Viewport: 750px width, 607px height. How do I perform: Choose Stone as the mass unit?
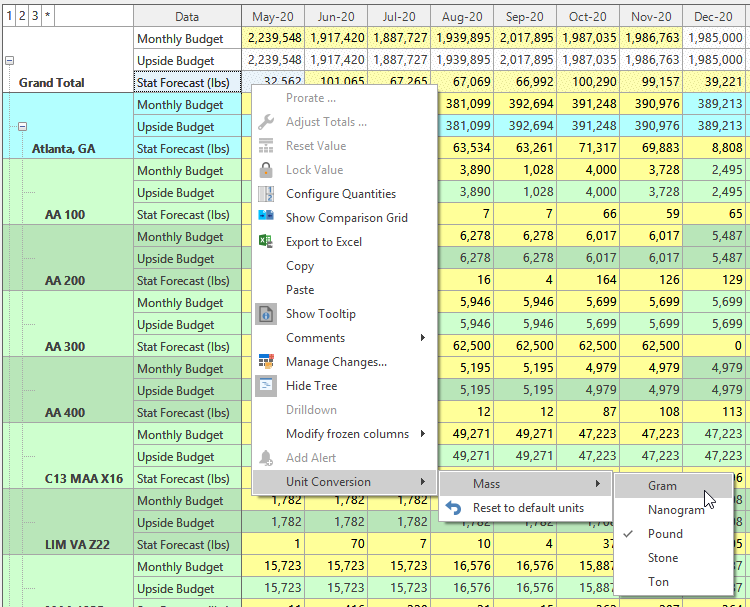(673, 558)
